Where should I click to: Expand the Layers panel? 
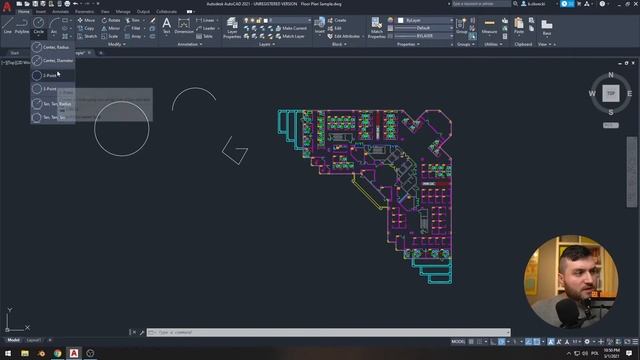coord(267,44)
